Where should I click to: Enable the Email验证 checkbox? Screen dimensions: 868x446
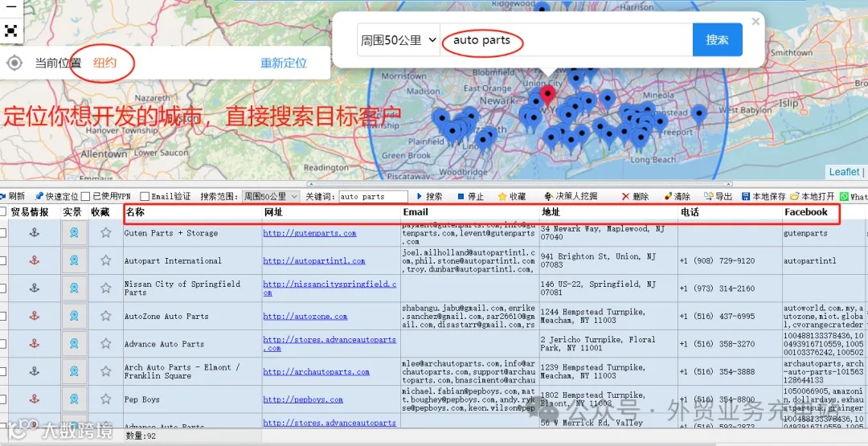point(145,196)
